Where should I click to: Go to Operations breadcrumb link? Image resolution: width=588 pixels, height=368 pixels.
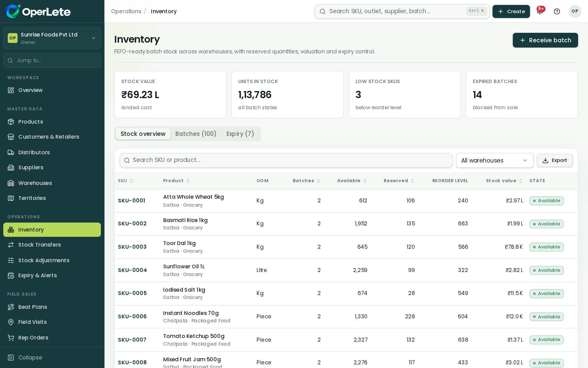click(126, 11)
